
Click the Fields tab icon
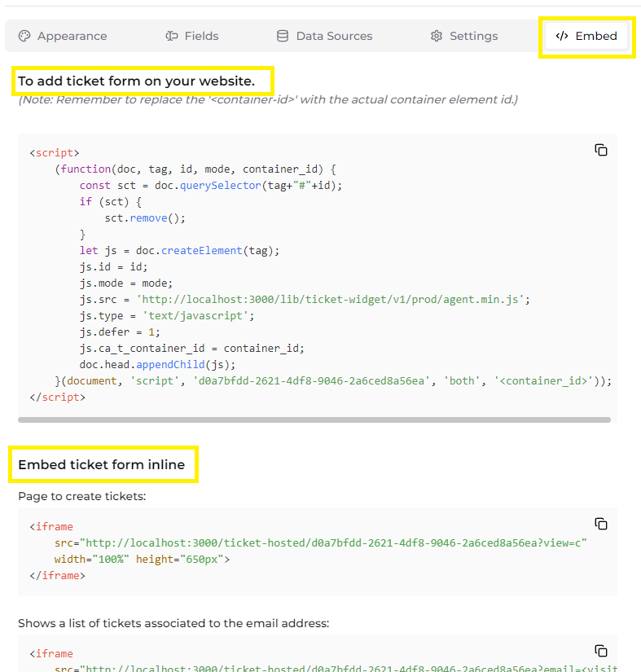pos(173,36)
